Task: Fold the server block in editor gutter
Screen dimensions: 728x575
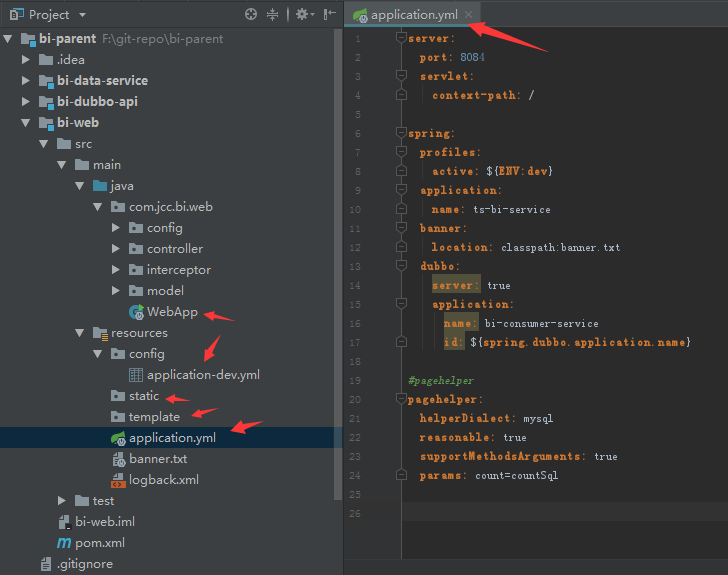Action: click(401, 38)
